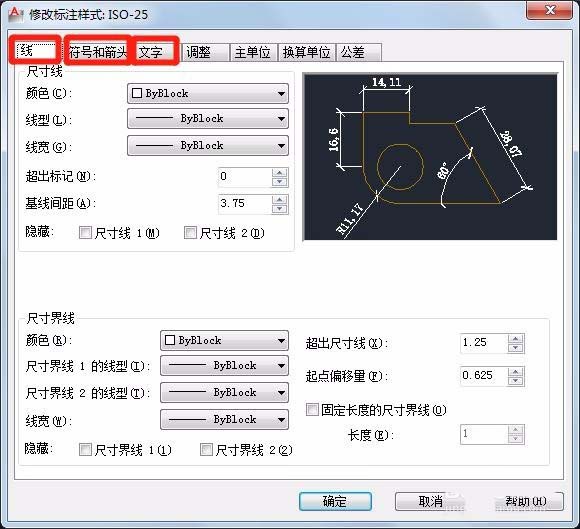
Task: Open the 符号和箭头 tab
Action: [x=98, y=52]
